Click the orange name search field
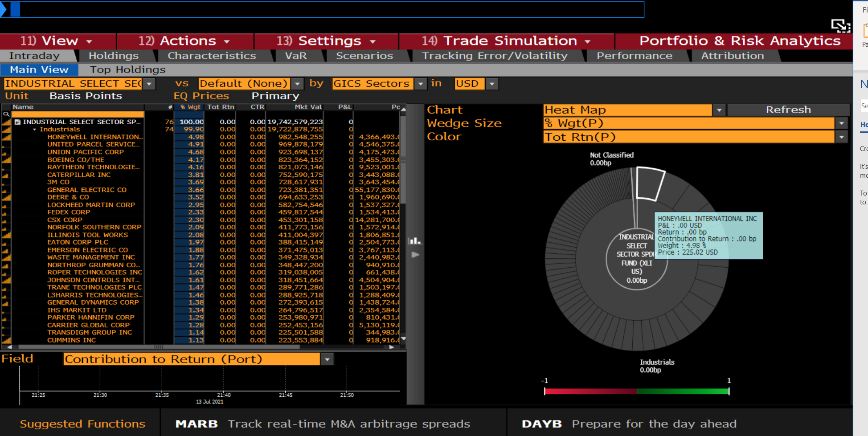This screenshot has height=436, width=868. [78, 114]
